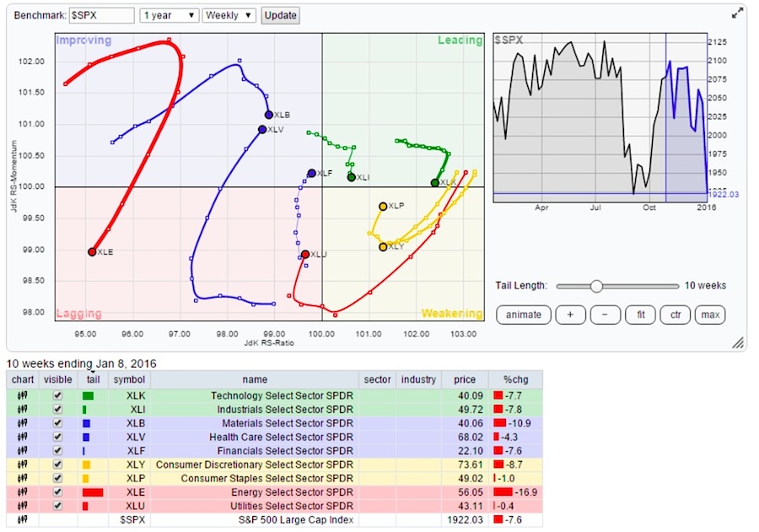759x532 pixels.
Task: Open chart icon in the XLP row
Action: (x=22, y=478)
